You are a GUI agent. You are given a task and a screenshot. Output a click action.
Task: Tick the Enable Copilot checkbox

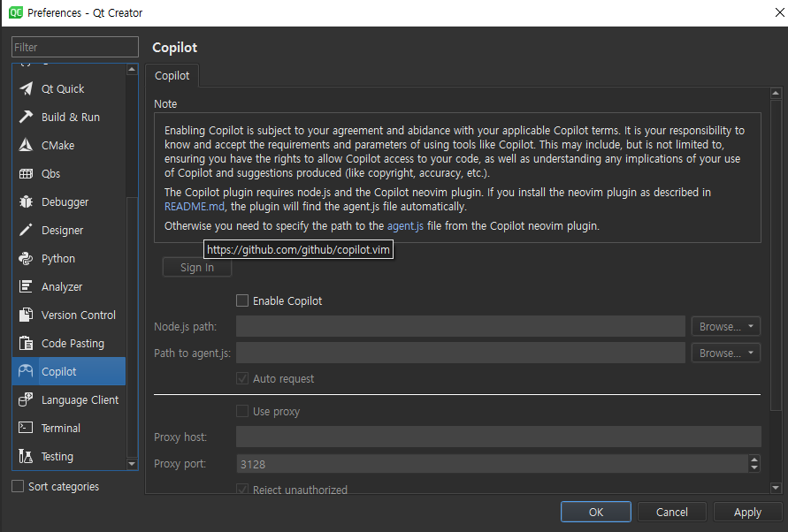(242, 300)
